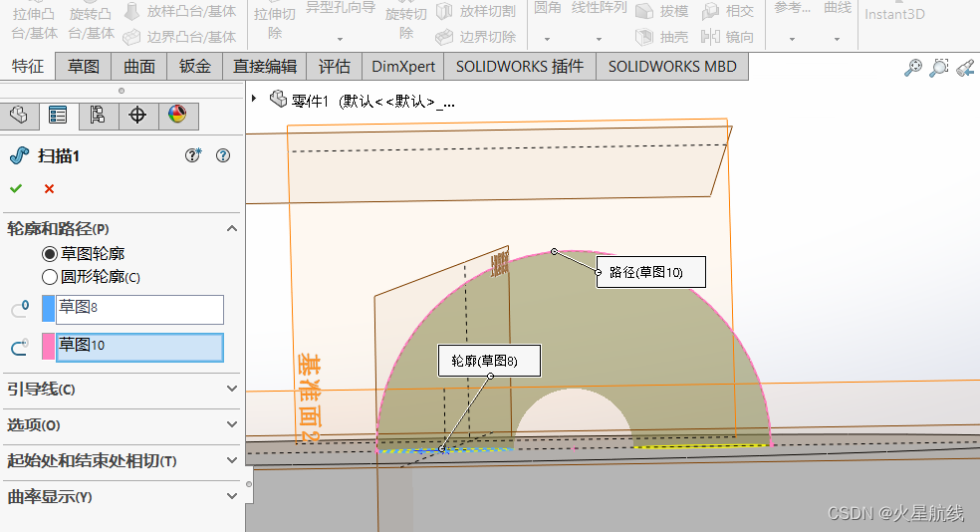Switch to the DimXpert tab
980x532 pixels.
[403, 67]
